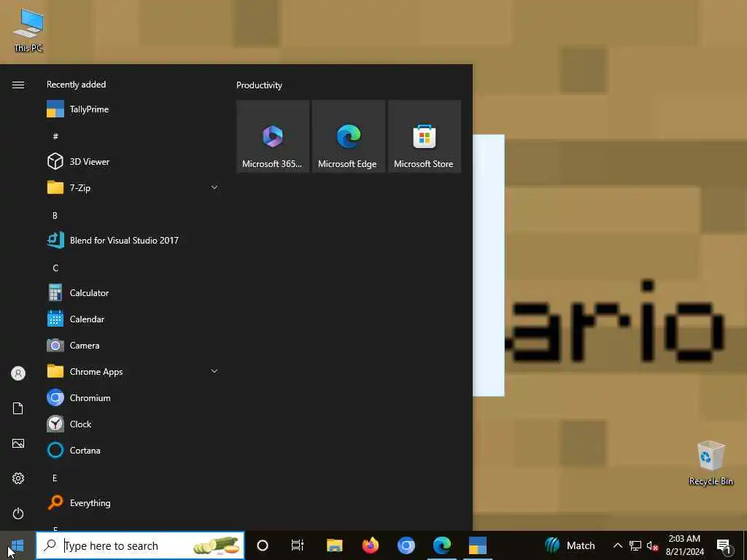This screenshot has height=560, width=747.
Task: Click the Windows Start button
Action: pos(18,545)
